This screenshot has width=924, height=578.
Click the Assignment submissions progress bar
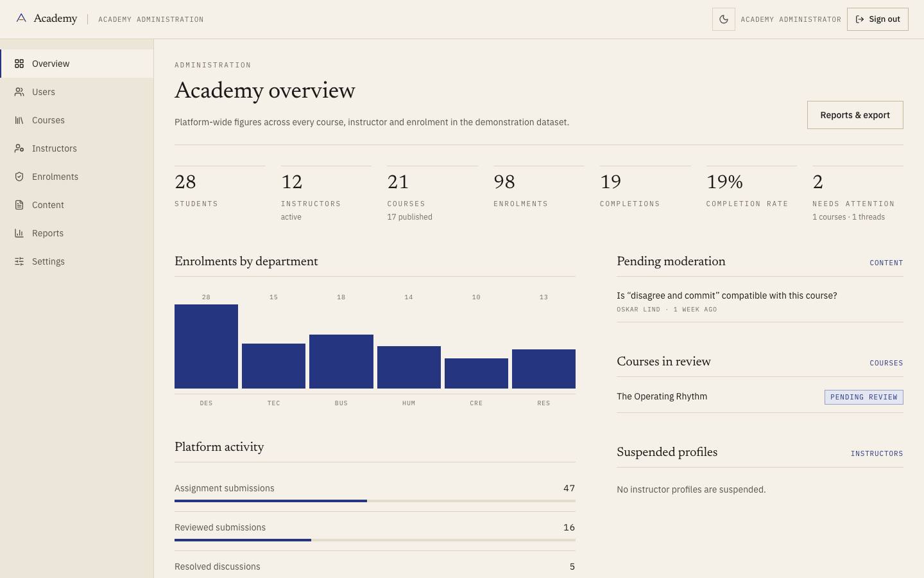point(375,501)
